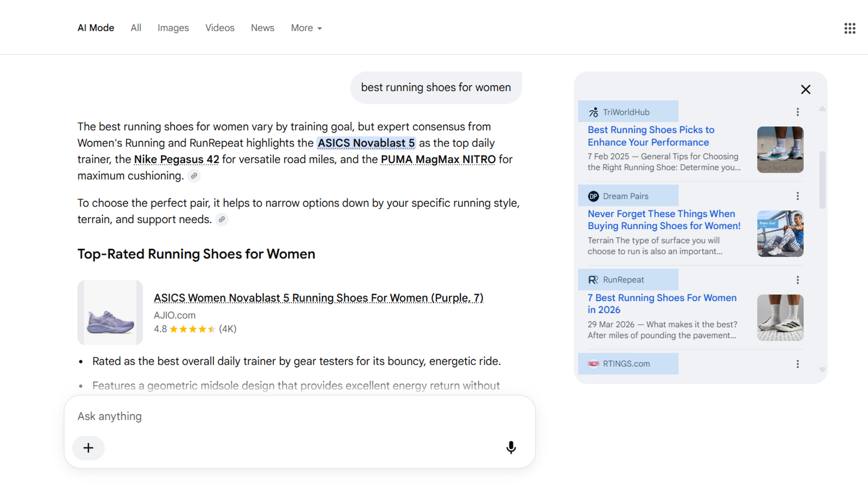Focus the 'Ask anything' input field

[x=300, y=417]
